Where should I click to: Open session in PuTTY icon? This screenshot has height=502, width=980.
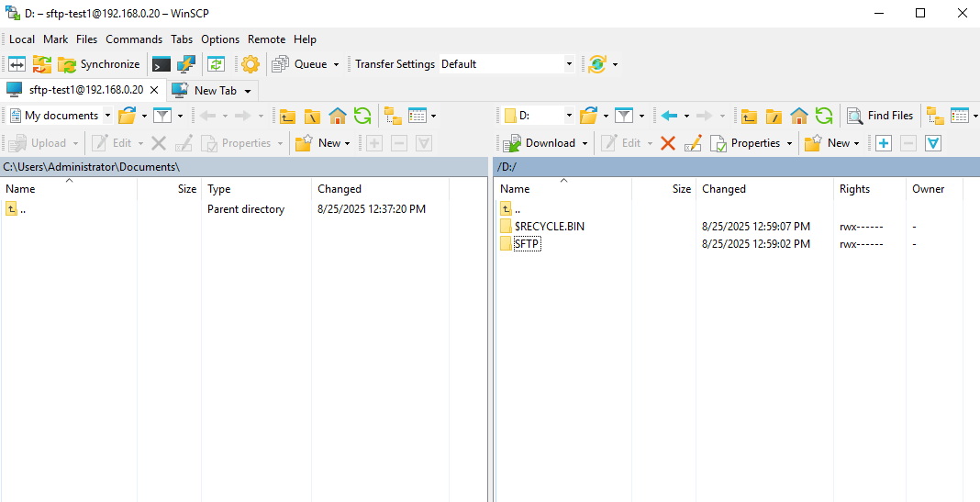186,63
